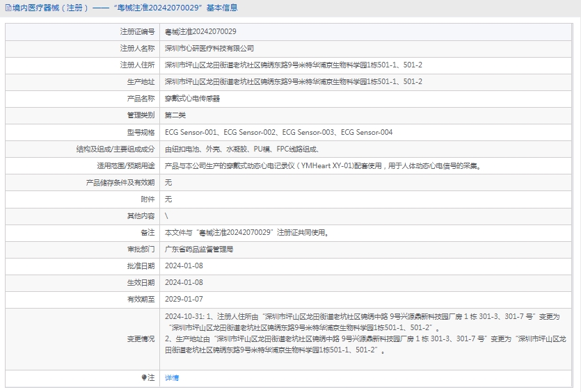Viewport: 581px width, 392px height.
Task: Click the 生产地址 address value
Action: 293,82
